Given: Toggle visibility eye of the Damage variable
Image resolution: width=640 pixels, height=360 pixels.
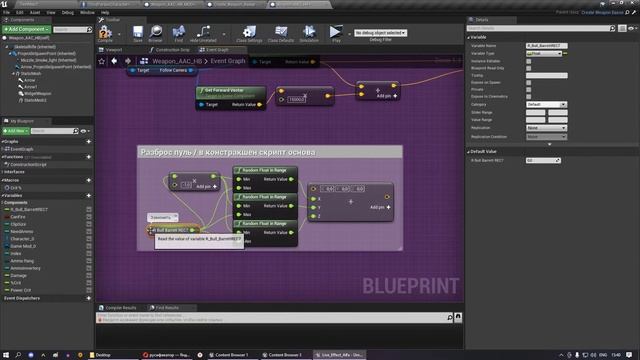Looking at the screenshot, I should 89,276.
